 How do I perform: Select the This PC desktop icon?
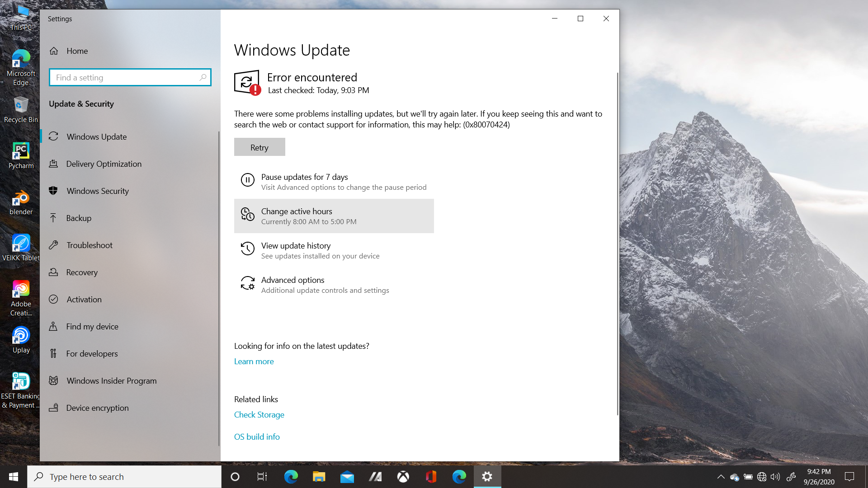(21, 18)
